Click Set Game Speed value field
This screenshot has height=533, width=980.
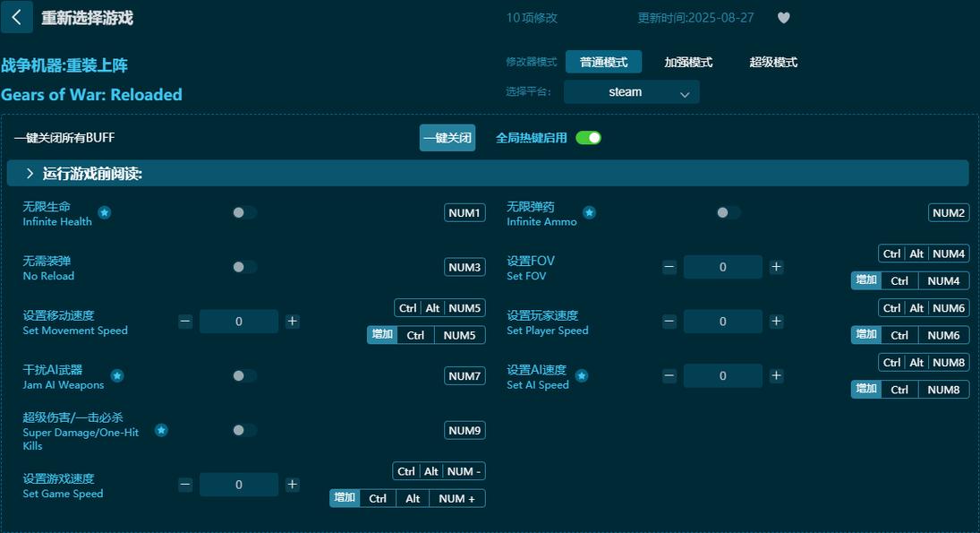239,485
